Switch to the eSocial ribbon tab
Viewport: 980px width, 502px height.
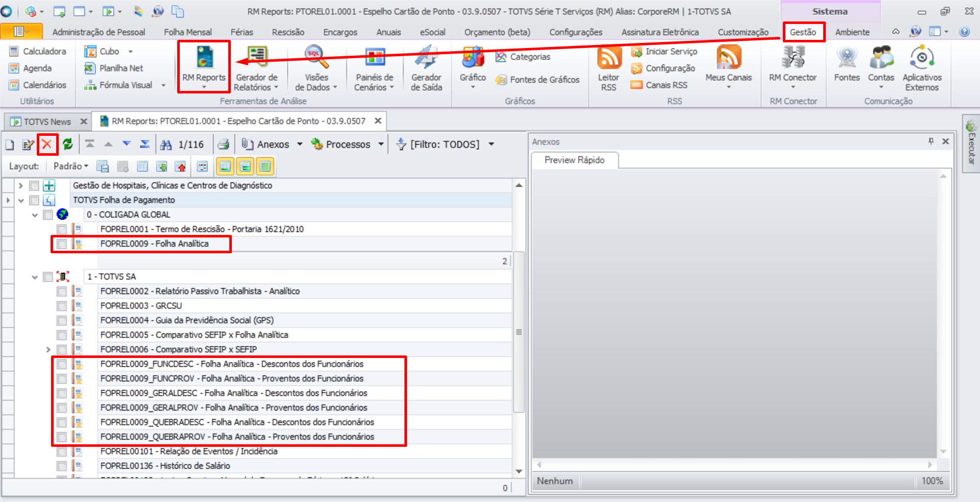tap(433, 32)
